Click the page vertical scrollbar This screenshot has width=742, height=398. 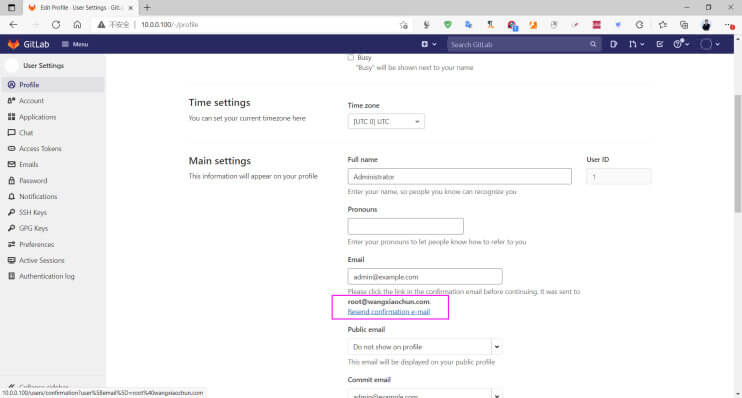coord(738,153)
